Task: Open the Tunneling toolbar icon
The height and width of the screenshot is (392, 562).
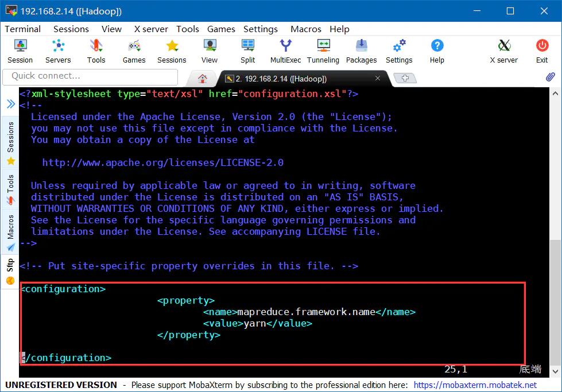Action: 323,51
